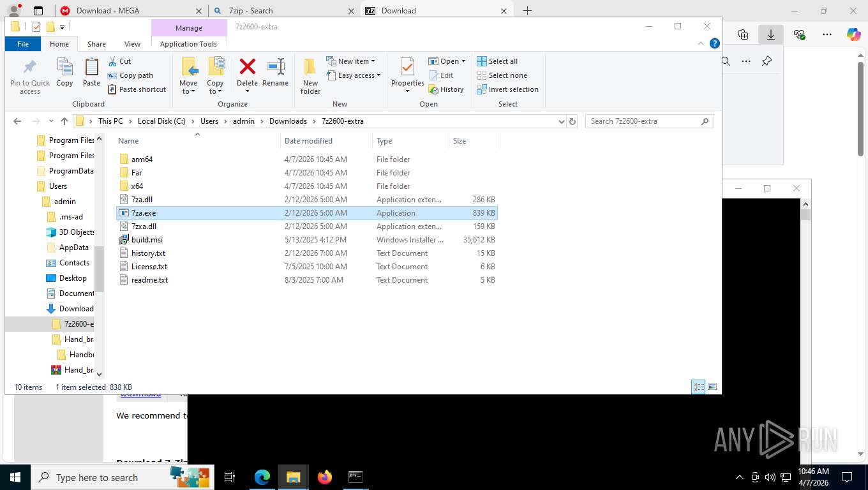The width and height of the screenshot is (868, 490).
Task: Select License.txt file
Action: [306, 267]
